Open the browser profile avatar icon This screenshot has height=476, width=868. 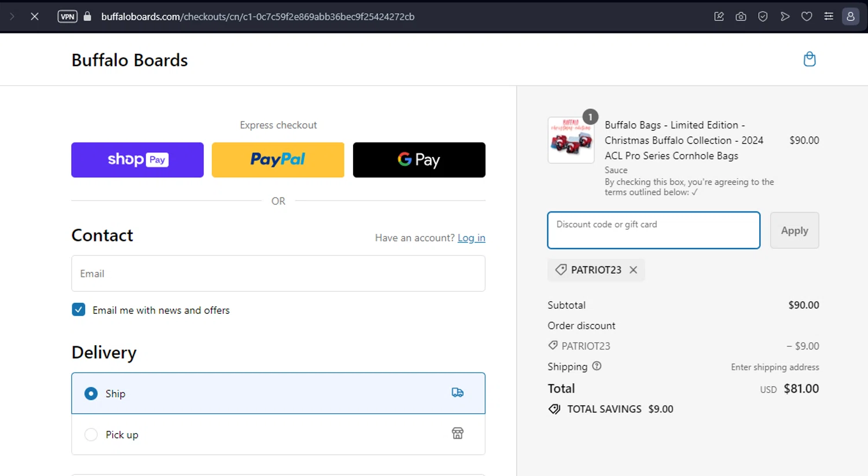(851, 17)
